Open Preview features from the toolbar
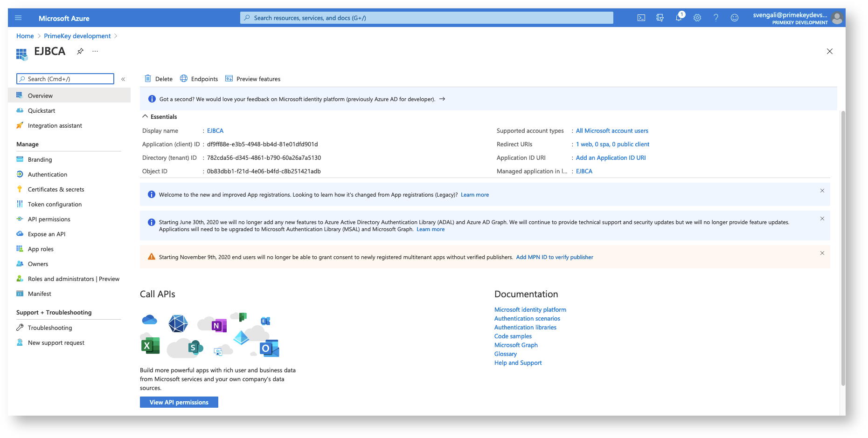 [x=252, y=79]
